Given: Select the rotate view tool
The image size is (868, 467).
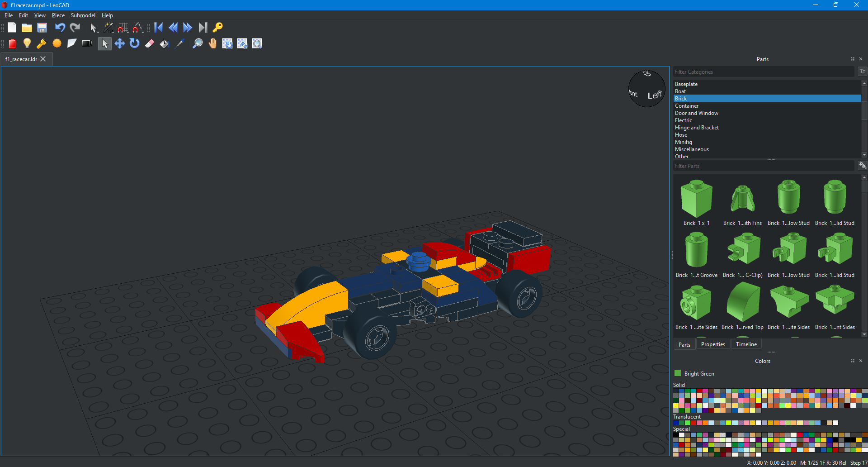Looking at the screenshot, I should pos(227,43).
